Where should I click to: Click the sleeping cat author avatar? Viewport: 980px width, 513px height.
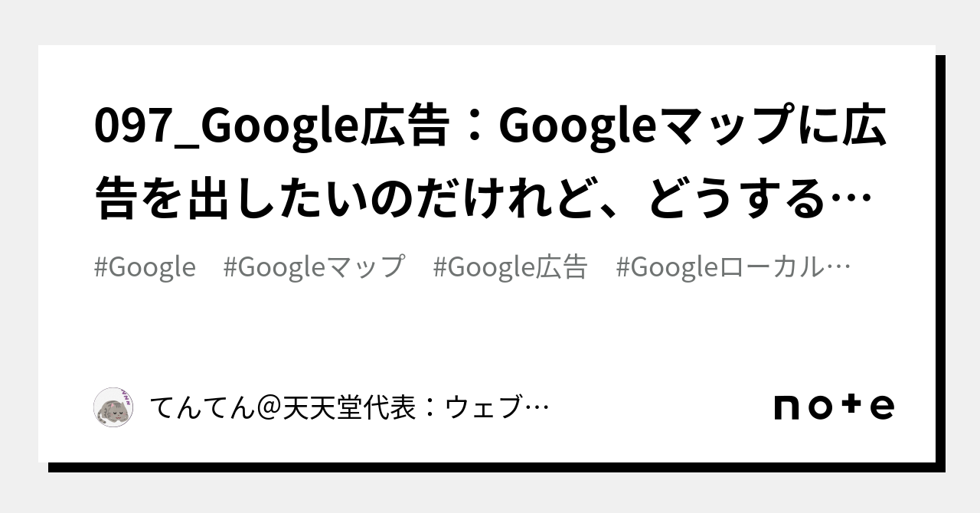(113, 407)
